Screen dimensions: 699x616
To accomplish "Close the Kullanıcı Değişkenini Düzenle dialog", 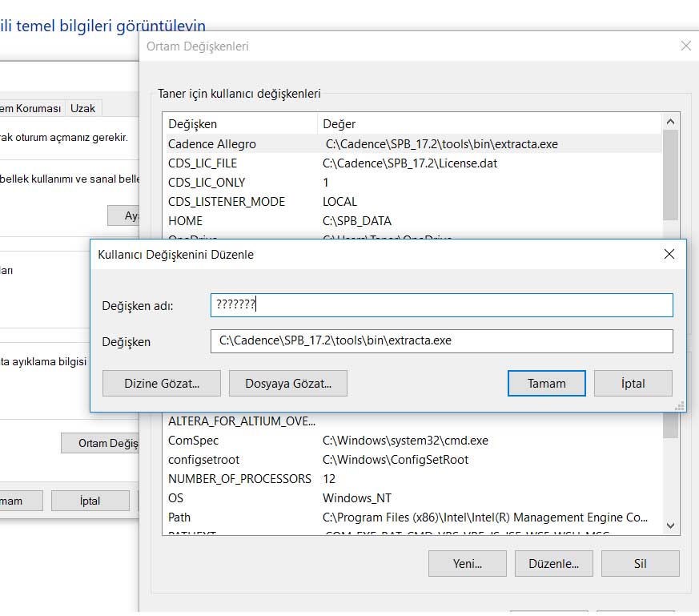I will 669,255.
